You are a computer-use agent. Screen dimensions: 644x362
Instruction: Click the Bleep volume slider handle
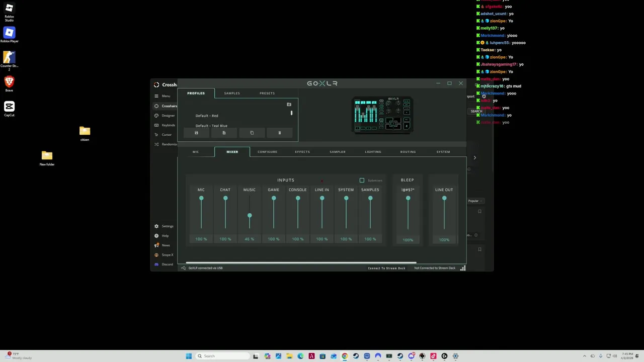pos(408,199)
